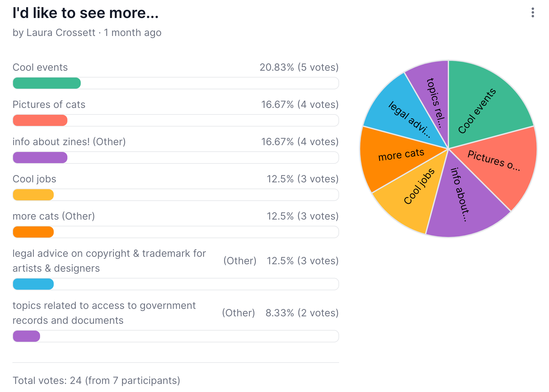
Task: Click the more cats (Other) label
Action: 53,216
